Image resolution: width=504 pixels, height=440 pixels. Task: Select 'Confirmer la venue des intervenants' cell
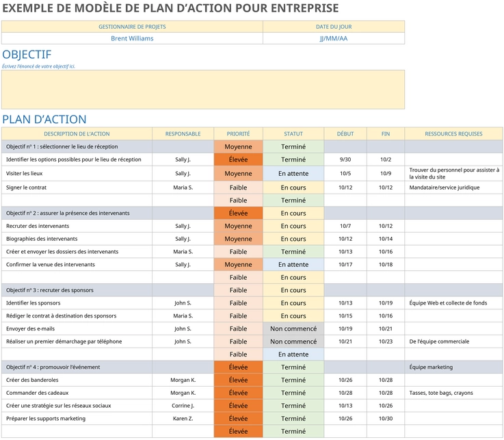(77, 265)
